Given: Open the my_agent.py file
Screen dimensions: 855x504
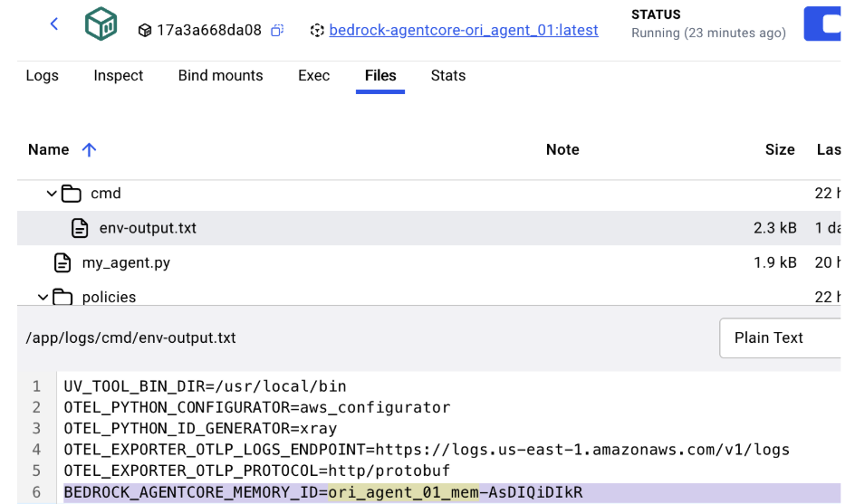Looking at the screenshot, I should (126, 263).
